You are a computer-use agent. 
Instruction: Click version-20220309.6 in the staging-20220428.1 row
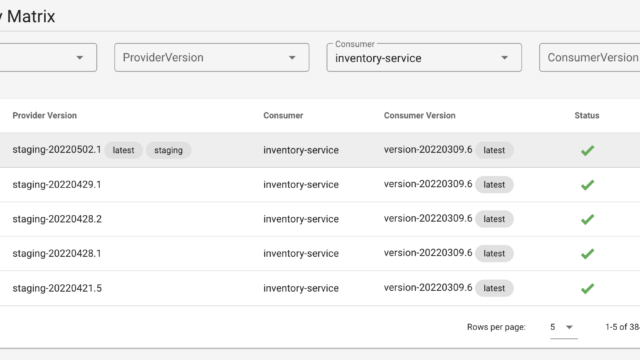click(428, 253)
